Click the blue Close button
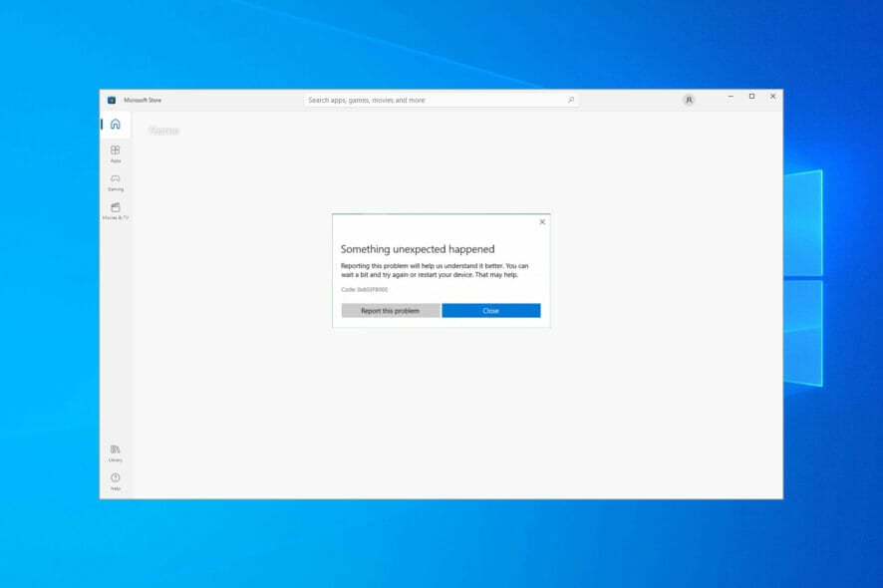Image resolution: width=883 pixels, height=588 pixels. click(x=491, y=311)
